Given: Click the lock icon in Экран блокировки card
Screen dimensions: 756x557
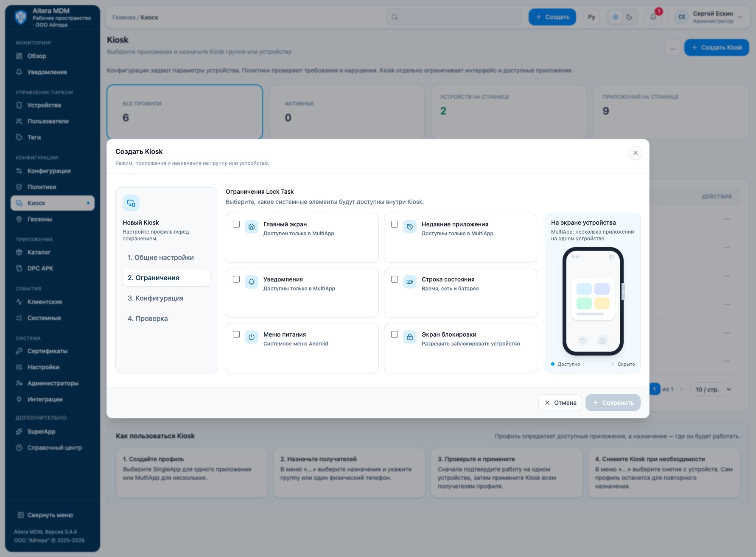Looking at the screenshot, I should (x=410, y=337).
